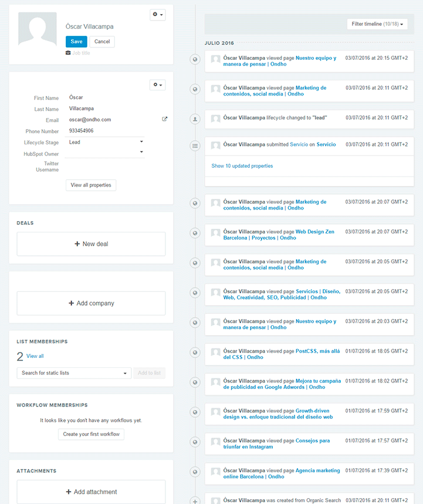Image resolution: width=423 pixels, height=504 pixels.
Task: Click the JULIO 2016 month header
Action: (x=219, y=43)
